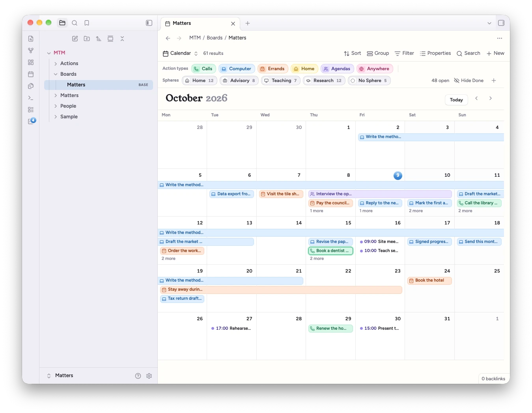Expand the Matters folder in the tree
The height and width of the screenshot is (413, 532).
(x=56, y=95)
